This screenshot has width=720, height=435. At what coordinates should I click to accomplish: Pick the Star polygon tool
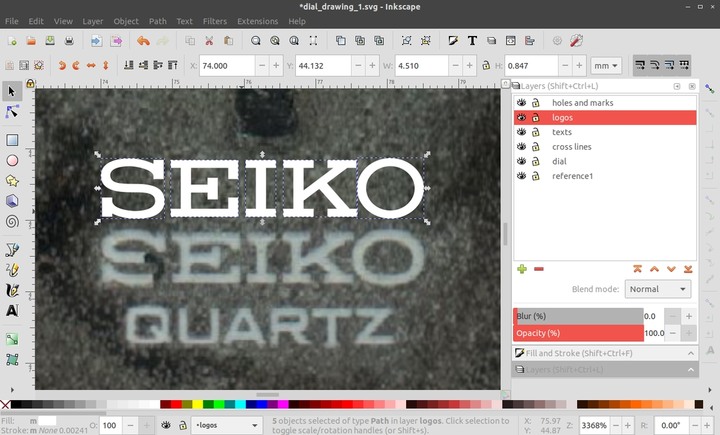click(x=12, y=181)
